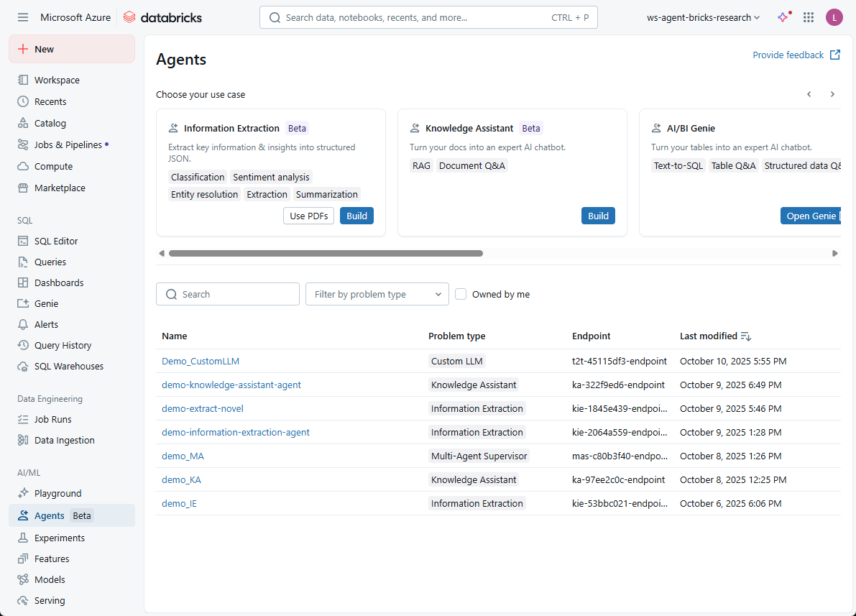Open the hamburger navigation menu

click(x=23, y=17)
